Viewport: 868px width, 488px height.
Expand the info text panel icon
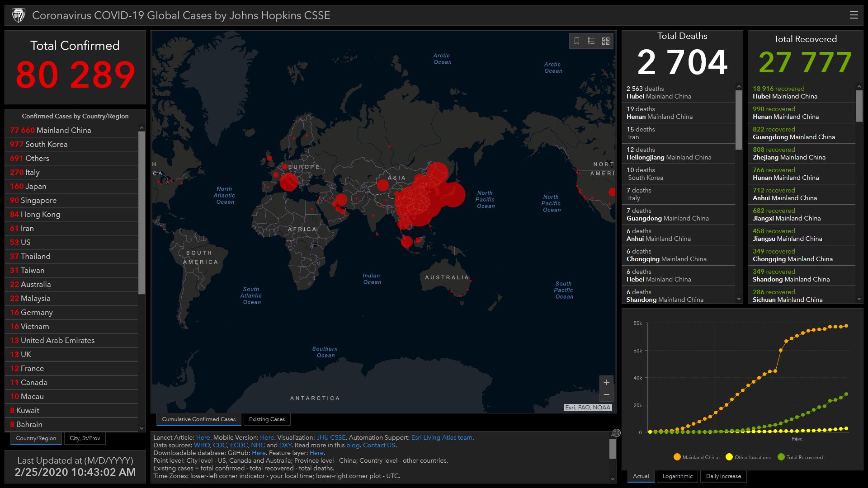point(616,433)
